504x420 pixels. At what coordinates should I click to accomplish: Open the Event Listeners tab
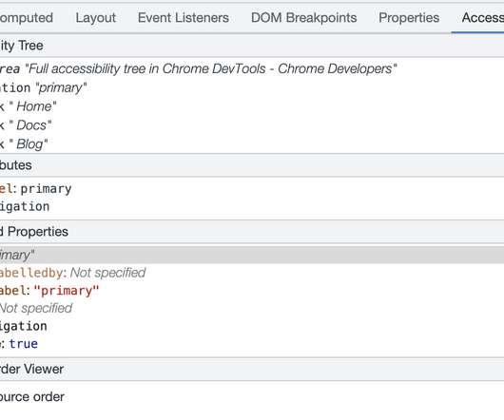pyautogui.click(x=184, y=18)
